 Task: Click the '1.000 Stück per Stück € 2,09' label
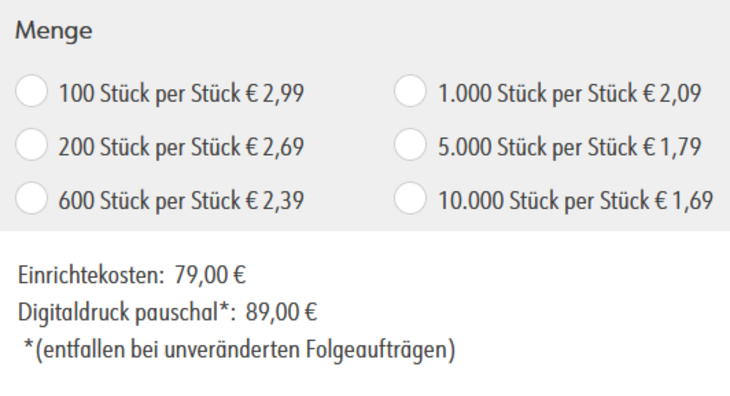point(569,94)
